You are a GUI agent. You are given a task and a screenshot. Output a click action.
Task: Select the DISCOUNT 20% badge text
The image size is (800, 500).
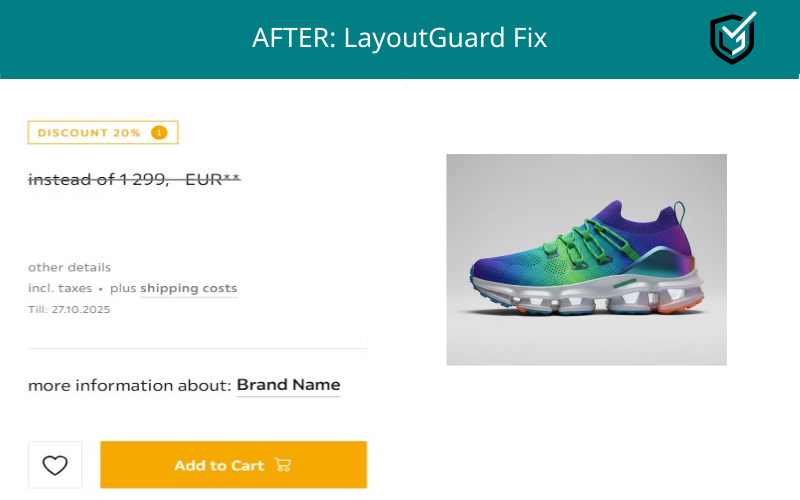coord(89,133)
